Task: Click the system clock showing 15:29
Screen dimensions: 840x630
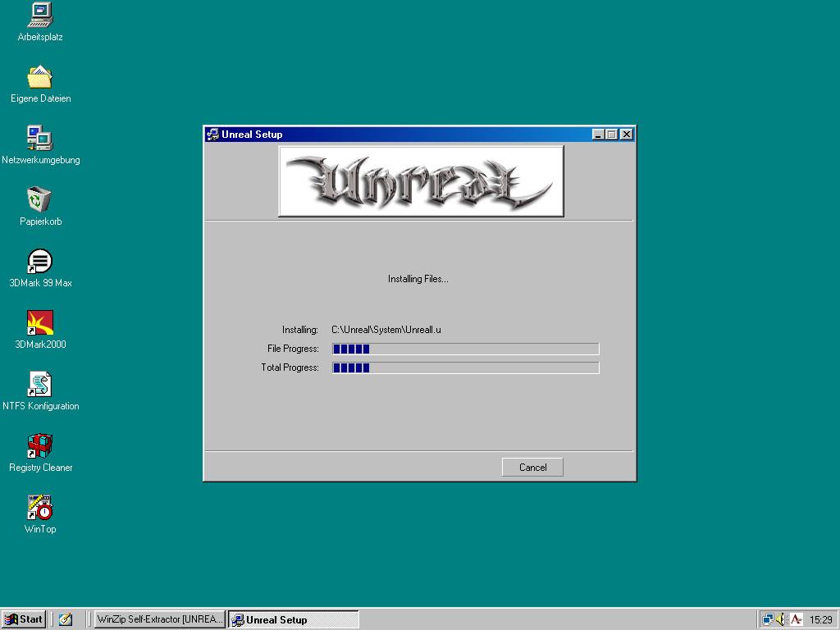Action: point(820,620)
